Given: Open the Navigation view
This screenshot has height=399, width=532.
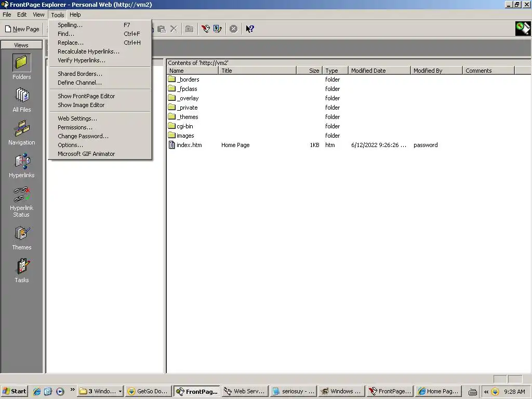Looking at the screenshot, I should pos(21,132).
